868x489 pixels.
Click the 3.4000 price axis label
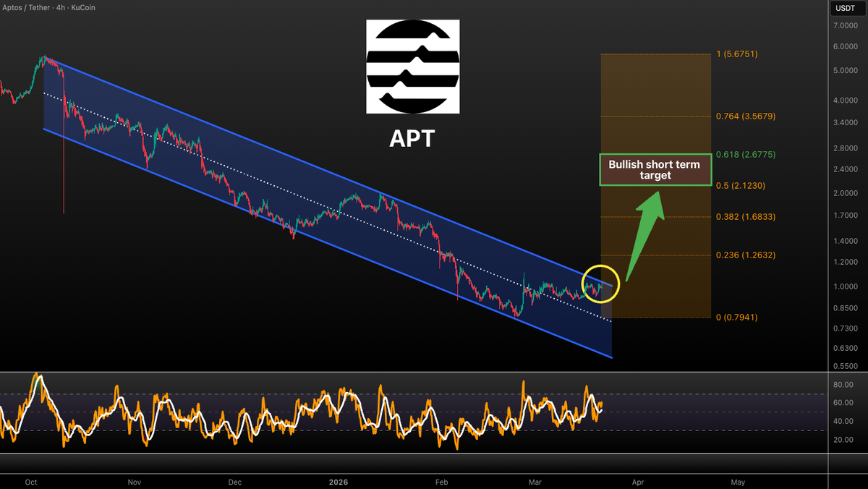[x=846, y=122]
